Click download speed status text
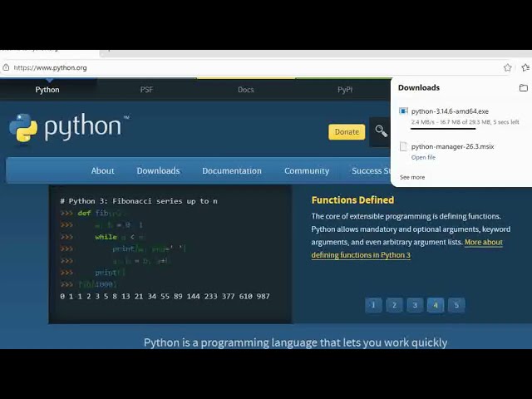 click(465, 122)
